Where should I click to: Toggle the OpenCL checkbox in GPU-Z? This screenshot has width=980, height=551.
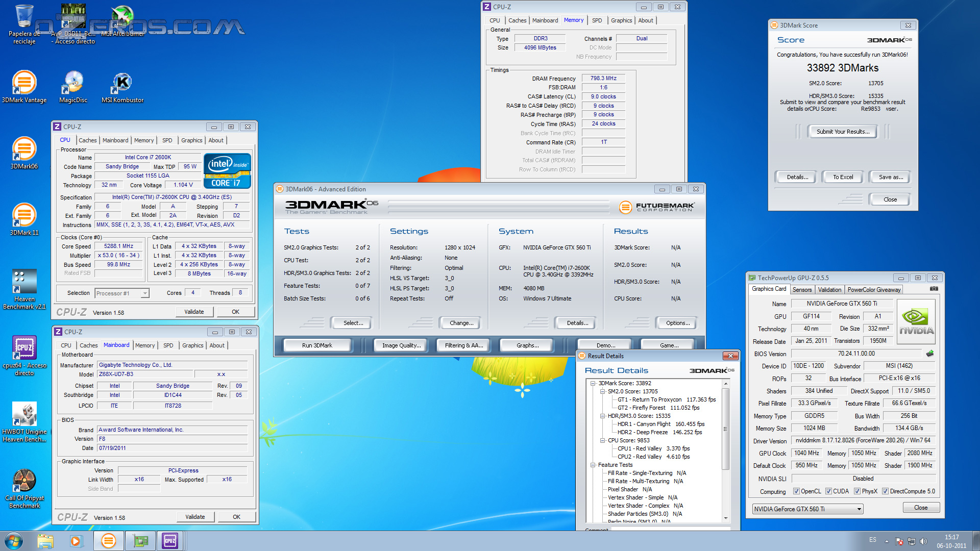(796, 491)
